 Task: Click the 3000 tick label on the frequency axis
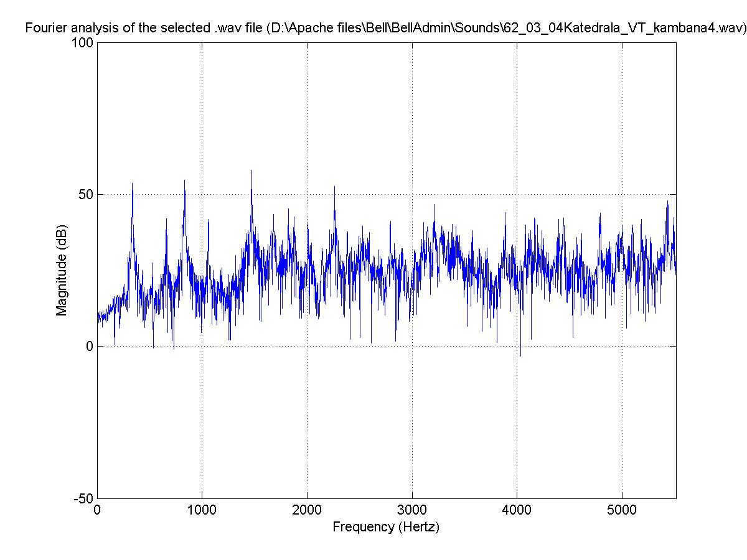point(411,510)
